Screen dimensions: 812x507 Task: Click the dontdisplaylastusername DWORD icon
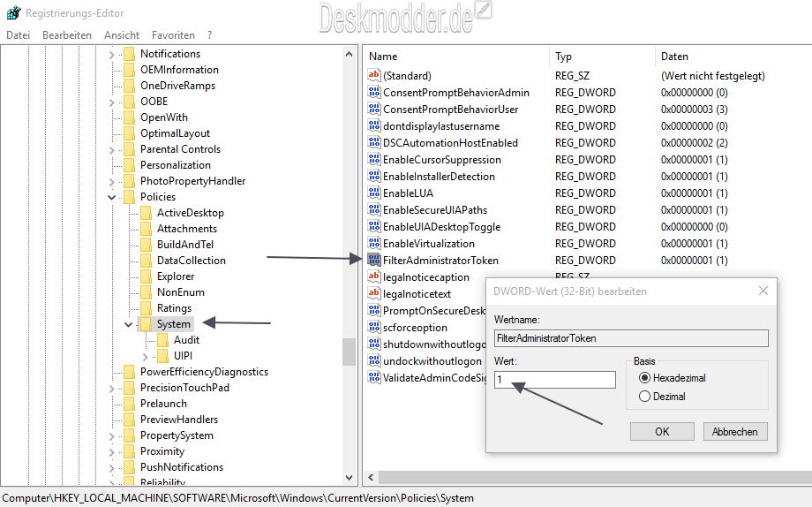pyautogui.click(x=374, y=125)
